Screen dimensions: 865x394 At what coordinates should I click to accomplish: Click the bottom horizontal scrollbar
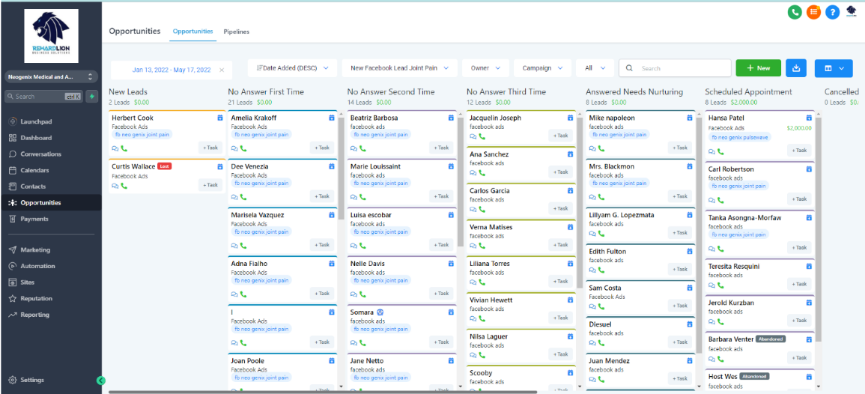point(323,392)
